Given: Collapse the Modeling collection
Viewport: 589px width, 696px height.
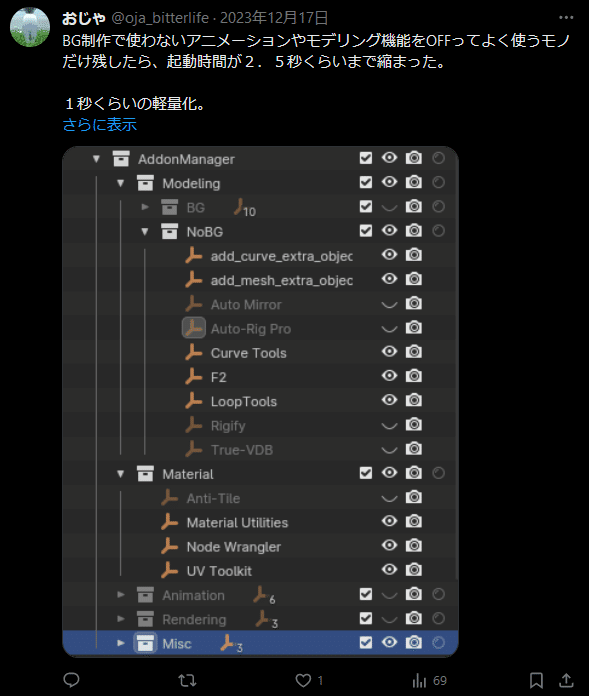Looking at the screenshot, I should click(x=120, y=183).
